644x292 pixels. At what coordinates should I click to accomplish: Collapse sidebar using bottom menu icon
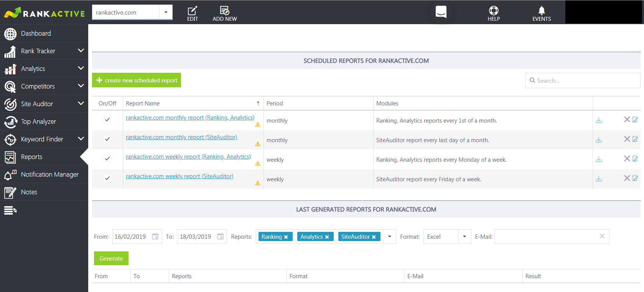pyautogui.click(x=10, y=210)
